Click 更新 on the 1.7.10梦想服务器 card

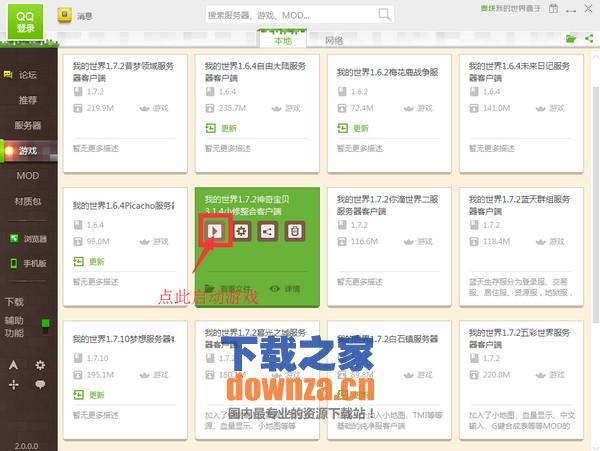click(x=89, y=395)
